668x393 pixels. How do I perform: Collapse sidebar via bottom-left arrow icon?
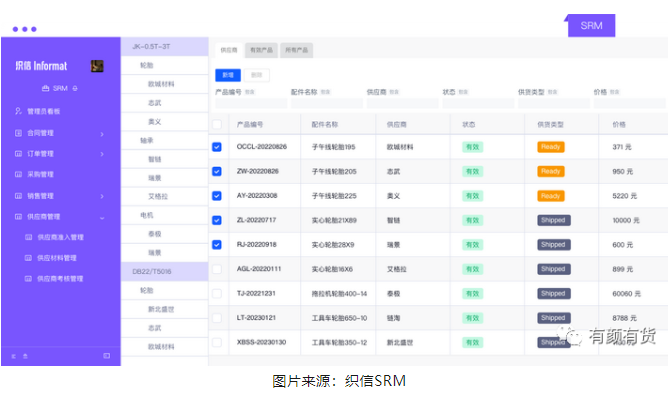click(x=14, y=356)
